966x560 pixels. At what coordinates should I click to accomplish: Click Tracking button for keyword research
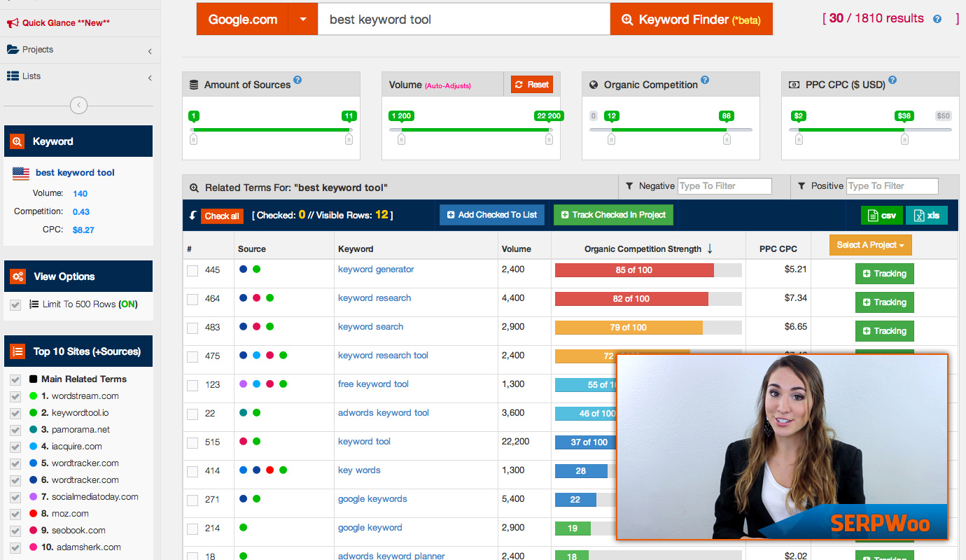[884, 302]
